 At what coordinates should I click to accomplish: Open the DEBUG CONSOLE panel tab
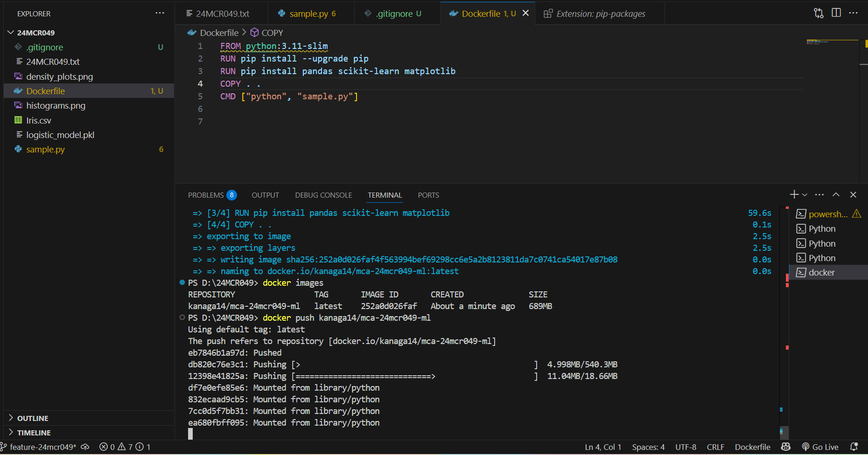tap(323, 195)
